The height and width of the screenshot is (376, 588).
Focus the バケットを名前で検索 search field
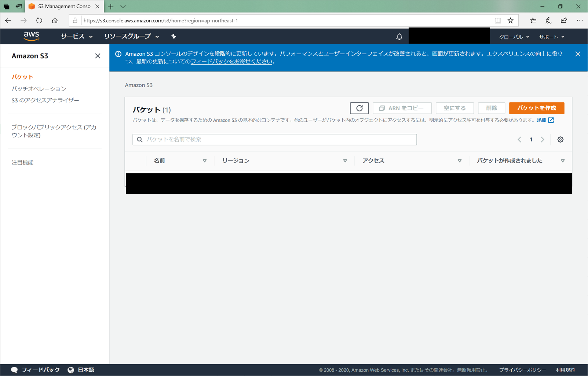pos(275,140)
